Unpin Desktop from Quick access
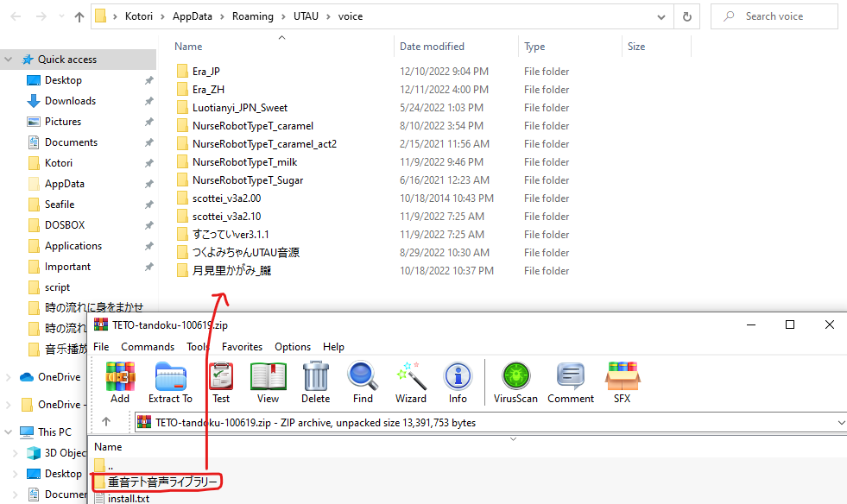 coord(149,80)
